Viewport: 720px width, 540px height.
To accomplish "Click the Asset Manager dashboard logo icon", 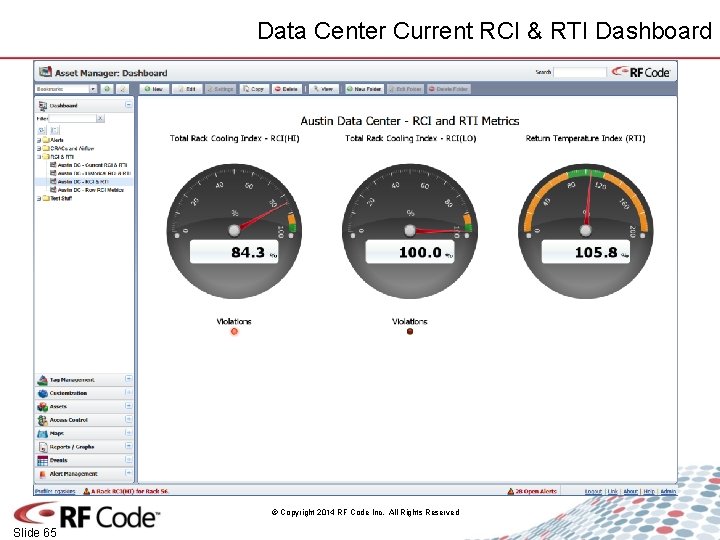I will (x=45, y=72).
